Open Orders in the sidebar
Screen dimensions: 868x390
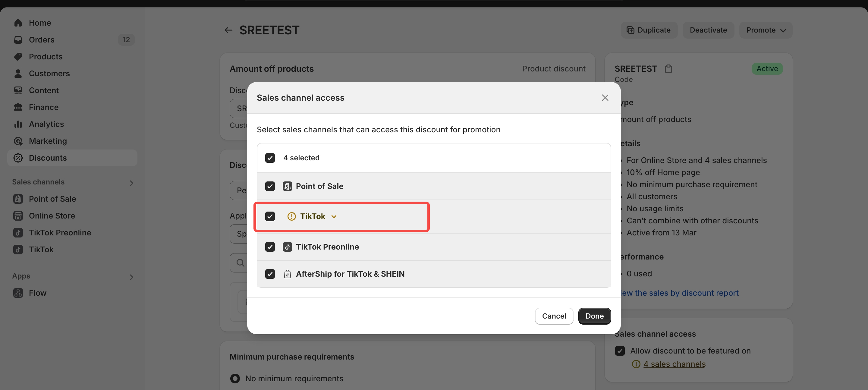pos(42,40)
